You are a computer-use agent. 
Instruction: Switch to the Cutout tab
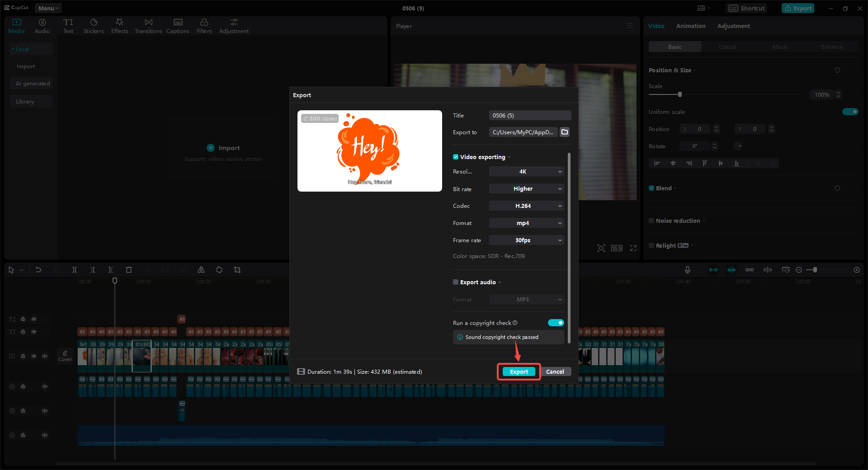[726, 47]
